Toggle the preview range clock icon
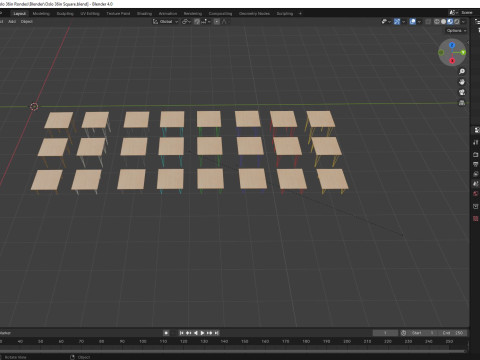The image size is (480, 360). click(403, 333)
